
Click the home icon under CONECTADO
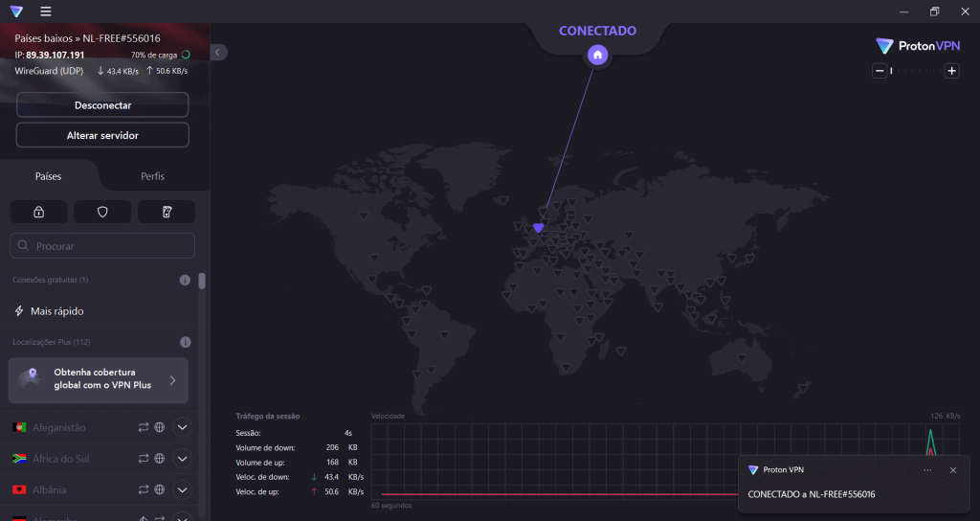point(597,55)
